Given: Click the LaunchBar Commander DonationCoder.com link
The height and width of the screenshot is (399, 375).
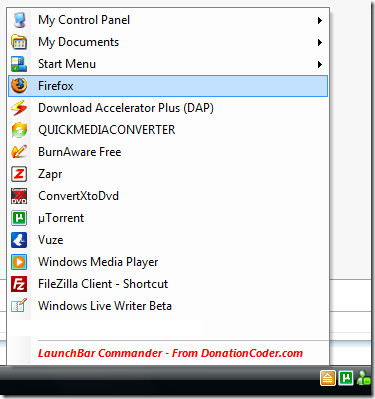Looking at the screenshot, I should click(x=170, y=353).
